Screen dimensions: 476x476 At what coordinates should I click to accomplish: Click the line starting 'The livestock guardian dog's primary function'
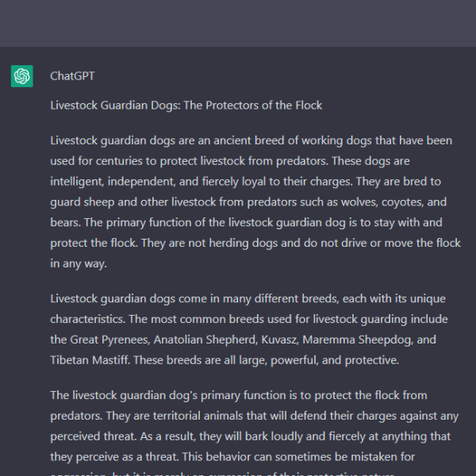239,396
